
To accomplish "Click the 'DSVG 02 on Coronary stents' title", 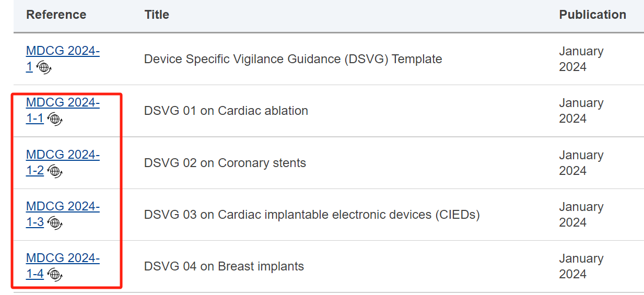I will click(225, 163).
